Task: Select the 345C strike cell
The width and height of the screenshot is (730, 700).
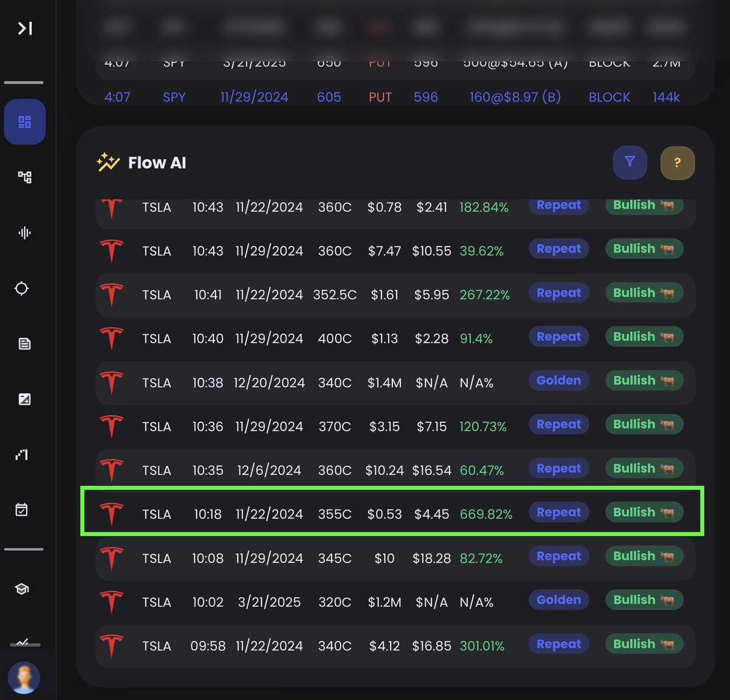Action: (x=335, y=558)
